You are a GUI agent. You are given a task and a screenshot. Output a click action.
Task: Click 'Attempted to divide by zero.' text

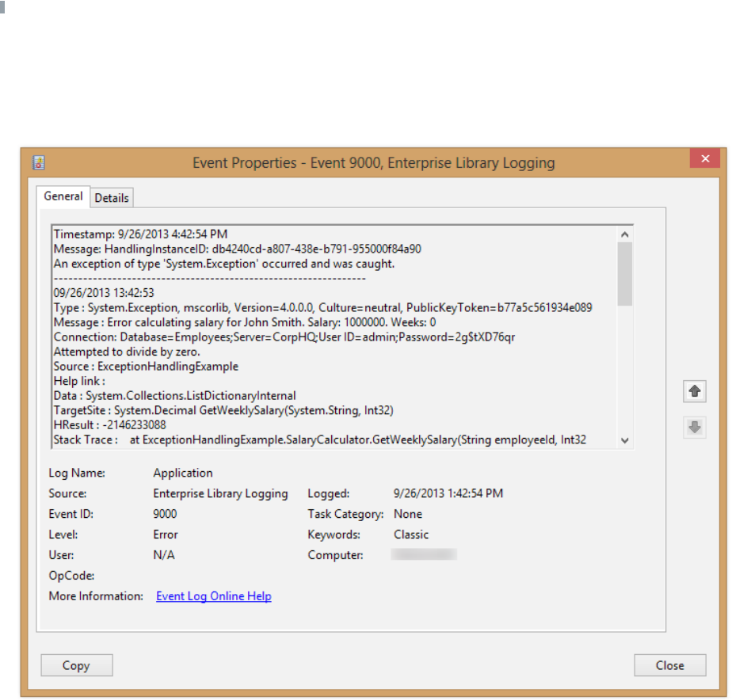(127, 352)
